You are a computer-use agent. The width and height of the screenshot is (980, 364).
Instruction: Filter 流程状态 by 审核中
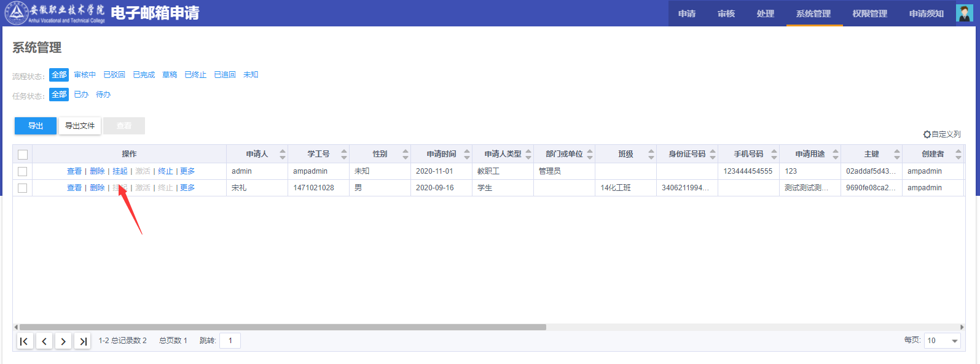point(85,75)
